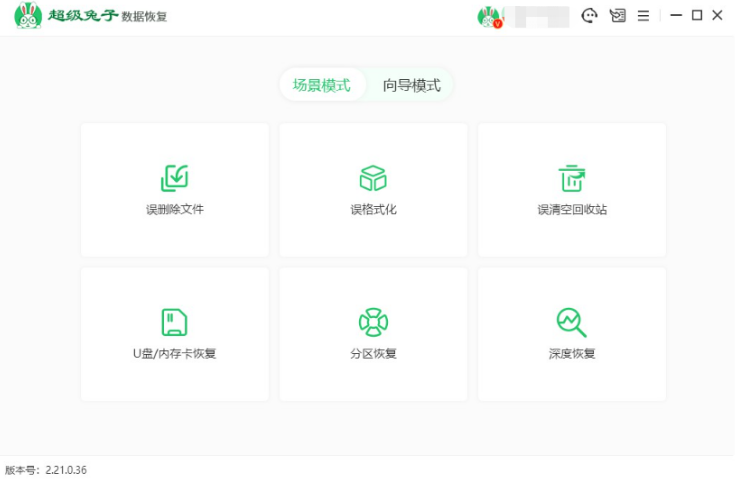Open the hamburger main menu
749x483 pixels.
(x=643, y=16)
